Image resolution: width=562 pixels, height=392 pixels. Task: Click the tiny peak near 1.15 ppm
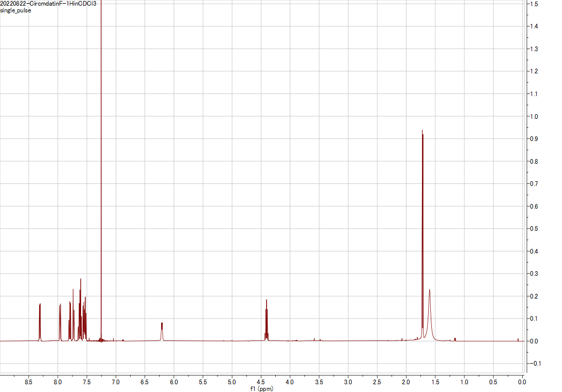(455, 339)
